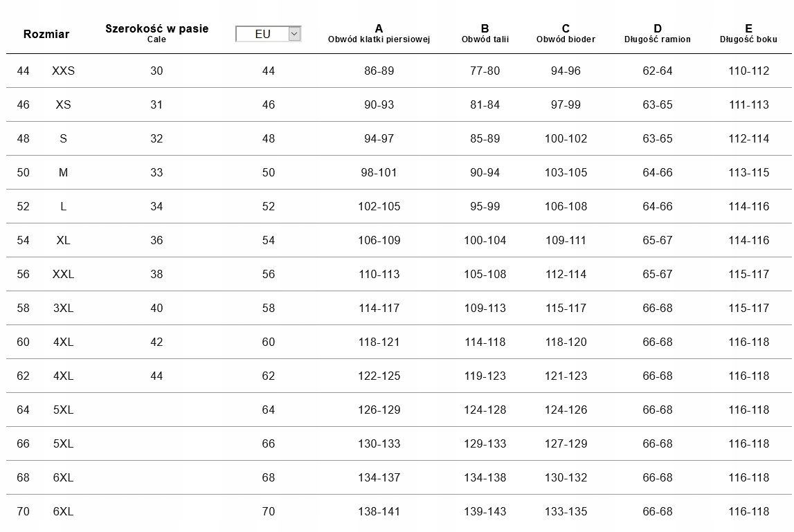Select column E Długość boku header
794x532 pixels.
748,33
